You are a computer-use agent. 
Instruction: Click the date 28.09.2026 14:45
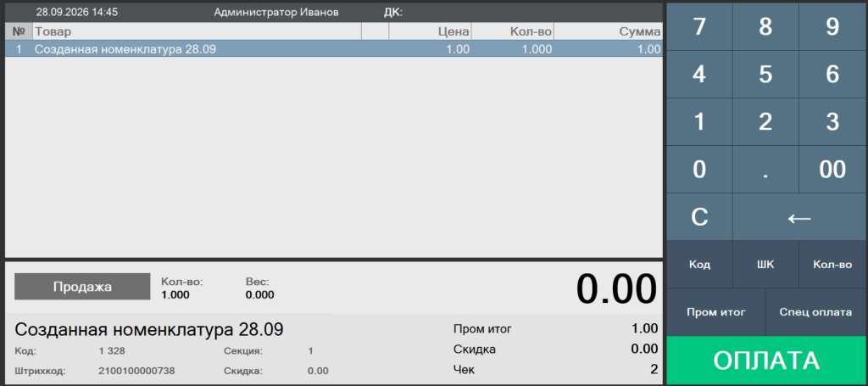click(x=77, y=12)
